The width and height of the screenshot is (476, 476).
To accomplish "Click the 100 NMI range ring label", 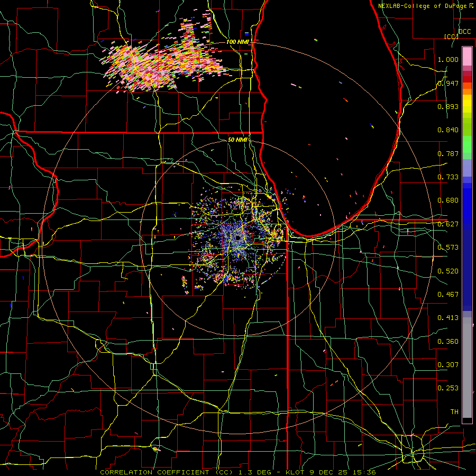I will pyautogui.click(x=237, y=42).
